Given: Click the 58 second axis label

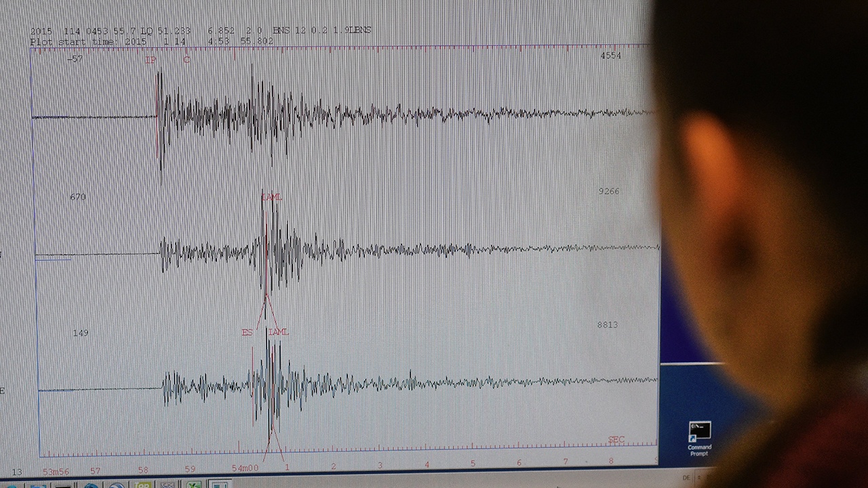Looking at the screenshot, I should click(x=143, y=469).
